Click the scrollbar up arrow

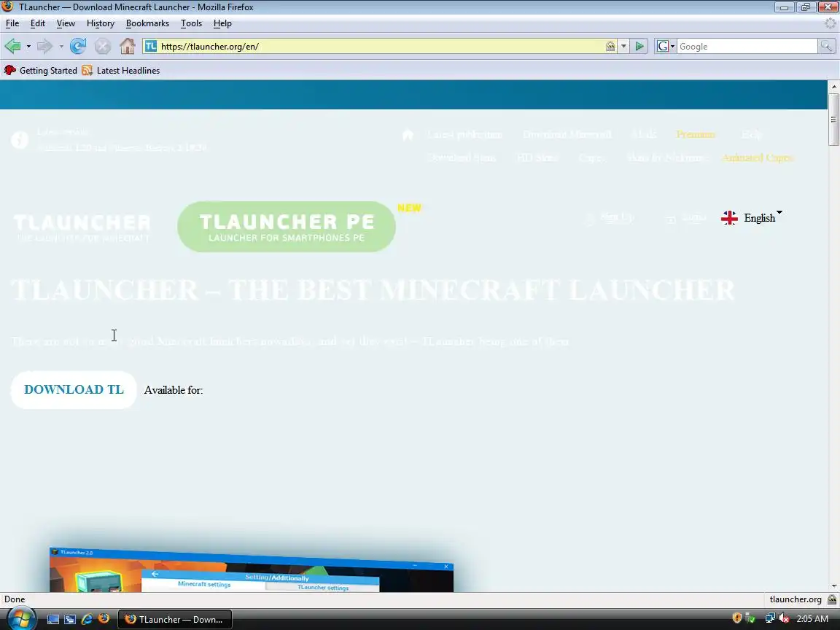833,86
